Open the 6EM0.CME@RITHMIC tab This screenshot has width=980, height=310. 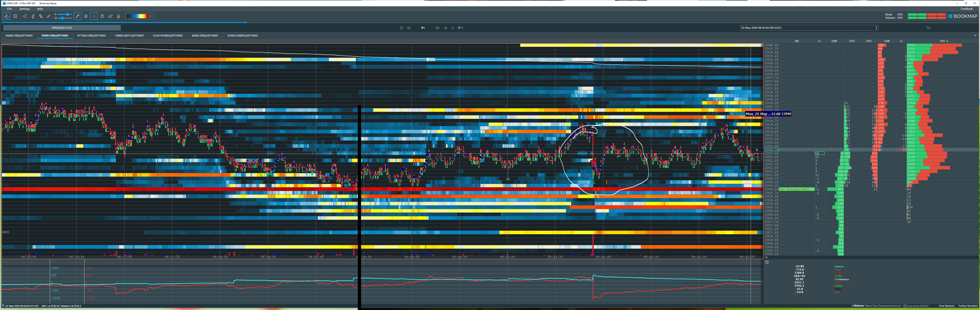tap(205, 35)
